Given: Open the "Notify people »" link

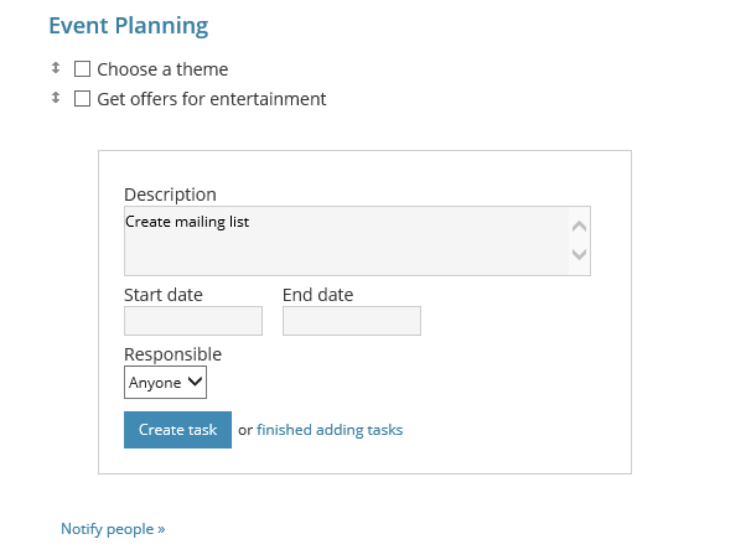Looking at the screenshot, I should point(113,529).
